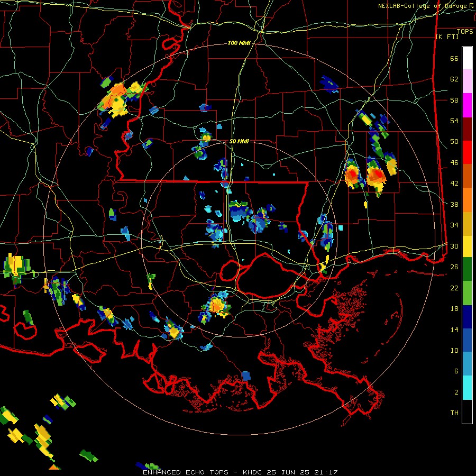Click the TH threshold legend label
The height and width of the screenshot is (476, 476).
(x=454, y=413)
